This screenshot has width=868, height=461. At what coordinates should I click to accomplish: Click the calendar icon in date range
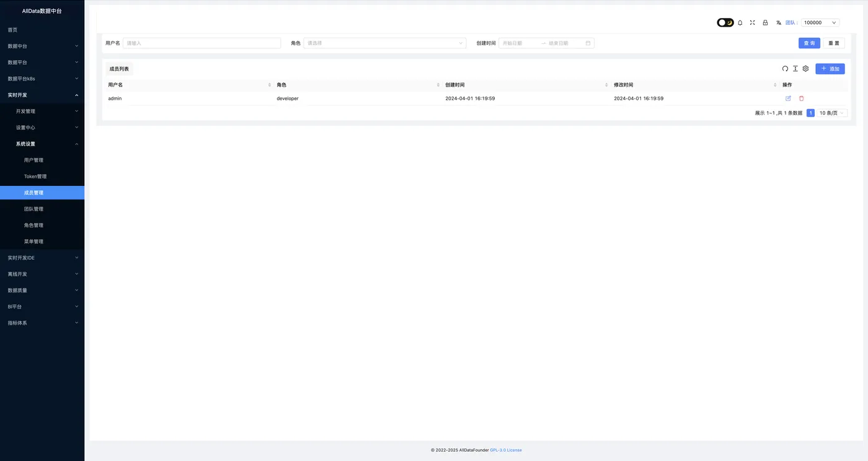point(588,43)
